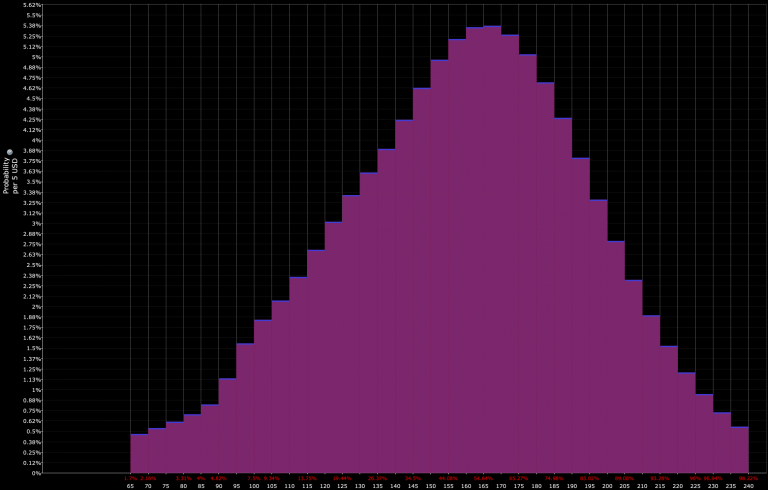Select the first bar between 65 and 70
The height and width of the screenshot is (490, 768).
139,453
